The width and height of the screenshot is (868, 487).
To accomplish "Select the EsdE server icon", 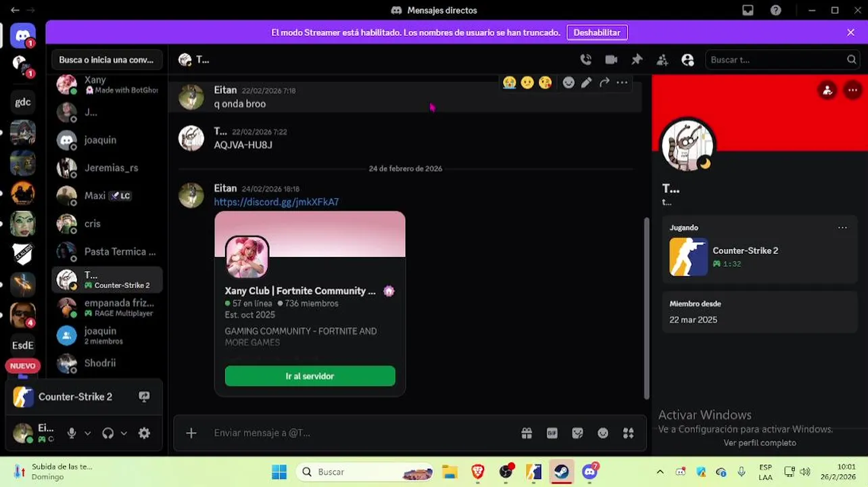I will (x=23, y=345).
